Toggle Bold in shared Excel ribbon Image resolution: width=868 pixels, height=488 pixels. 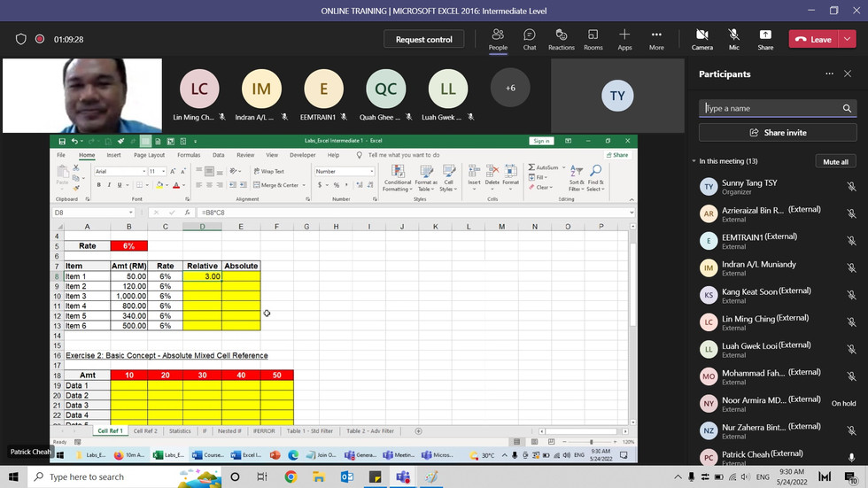(99, 185)
